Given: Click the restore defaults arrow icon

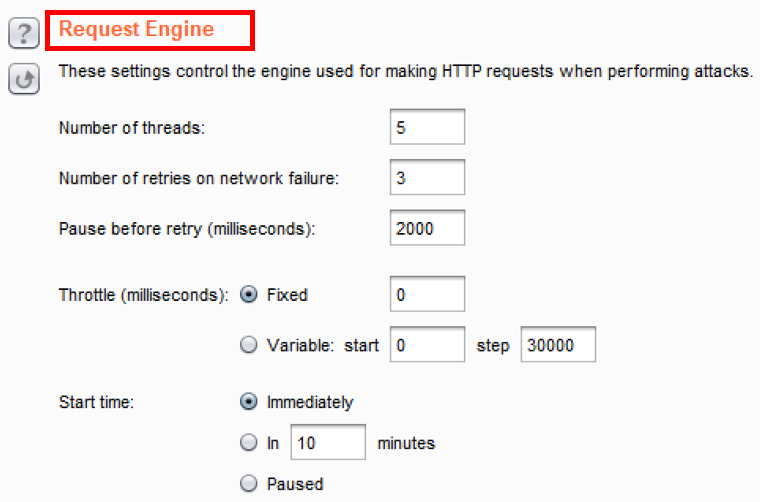Looking at the screenshot, I should 22,79.
